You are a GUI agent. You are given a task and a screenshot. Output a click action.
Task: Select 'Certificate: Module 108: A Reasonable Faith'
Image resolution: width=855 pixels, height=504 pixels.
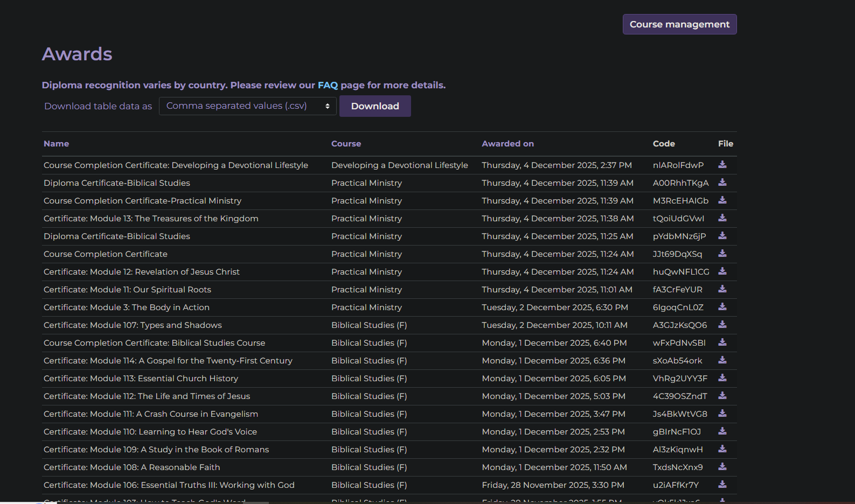(132, 467)
